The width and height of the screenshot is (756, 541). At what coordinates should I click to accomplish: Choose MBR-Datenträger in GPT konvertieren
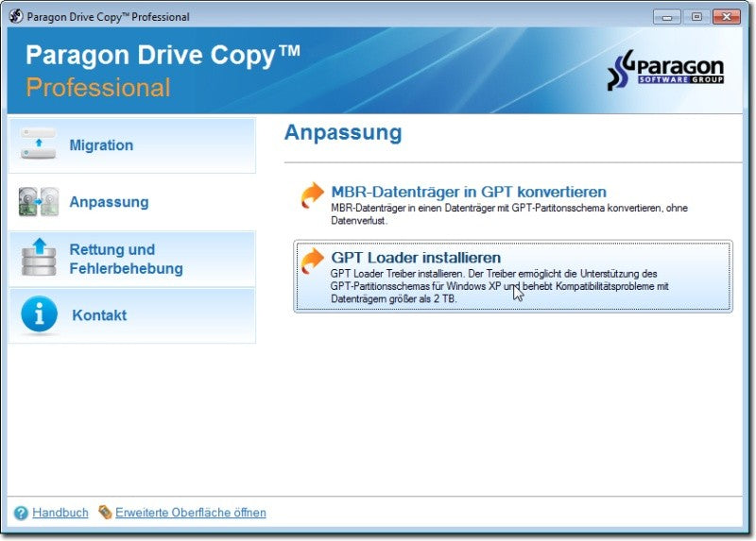469,192
